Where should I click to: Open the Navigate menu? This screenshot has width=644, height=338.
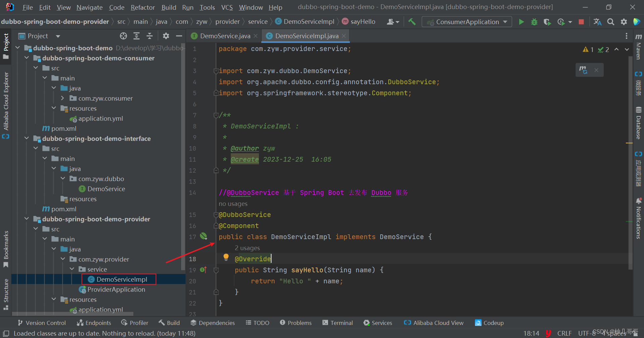90,7
